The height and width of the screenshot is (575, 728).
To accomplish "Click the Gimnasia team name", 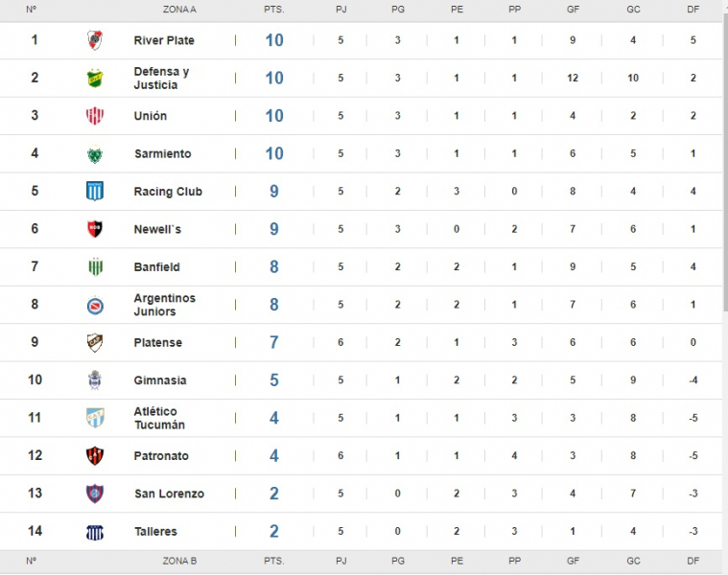I will coord(160,380).
